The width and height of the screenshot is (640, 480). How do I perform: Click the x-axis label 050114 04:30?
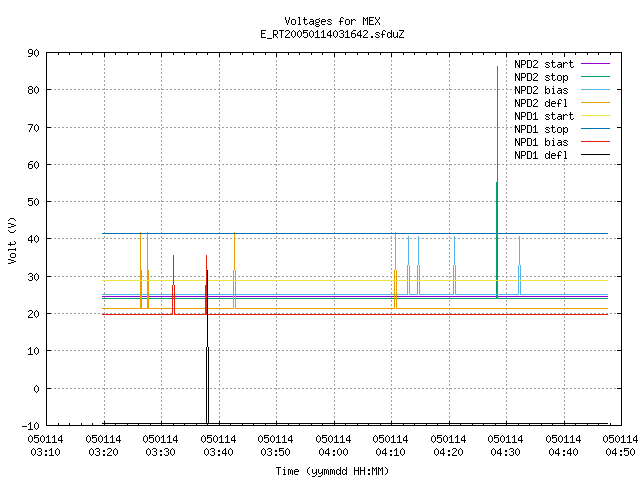tap(506, 446)
